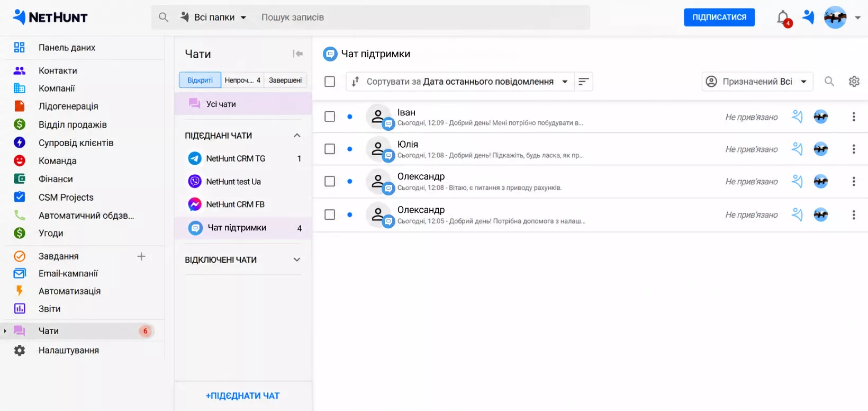This screenshot has height=411, width=868.
Task: Open user profile dropdown arrow
Action: pyautogui.click(x=858, y=17)
